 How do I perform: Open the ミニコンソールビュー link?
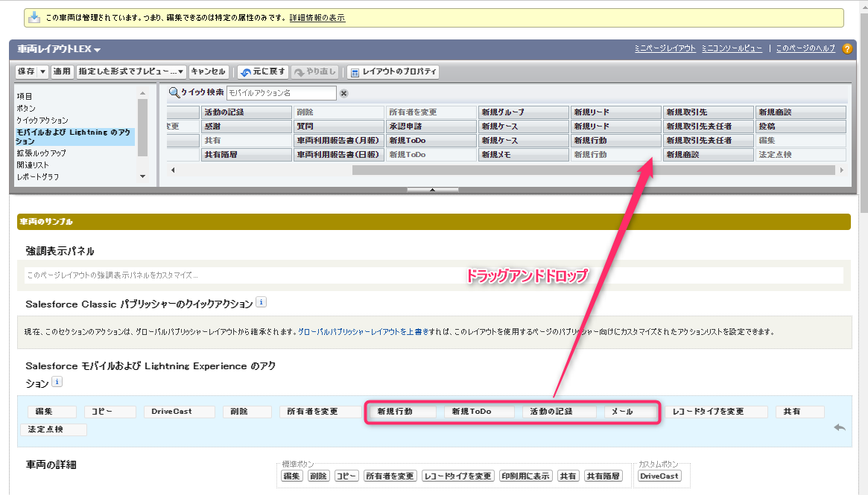pyautogui.click(x=732, y=48)
